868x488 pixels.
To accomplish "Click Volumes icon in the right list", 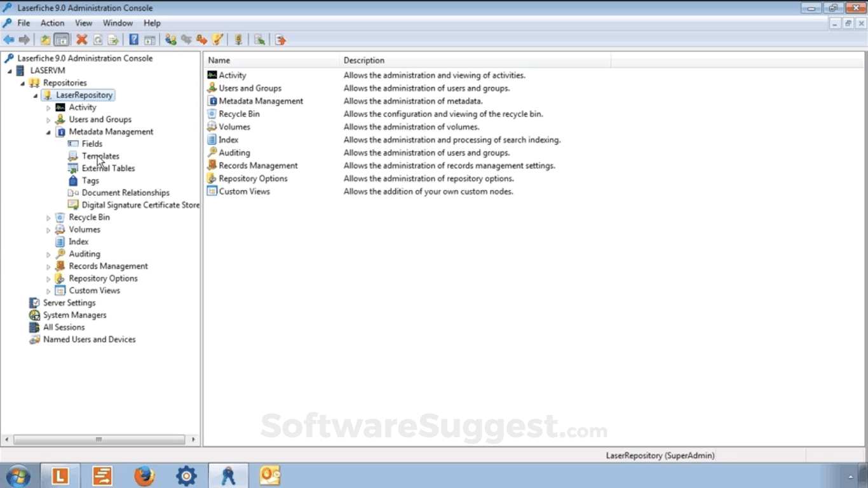I will click(x=212, y=126).
